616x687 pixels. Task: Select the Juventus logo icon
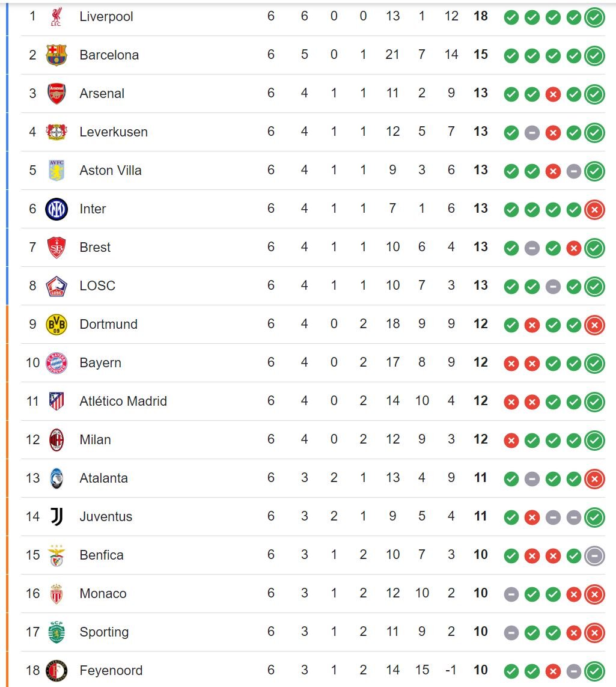tap(56, 516)
